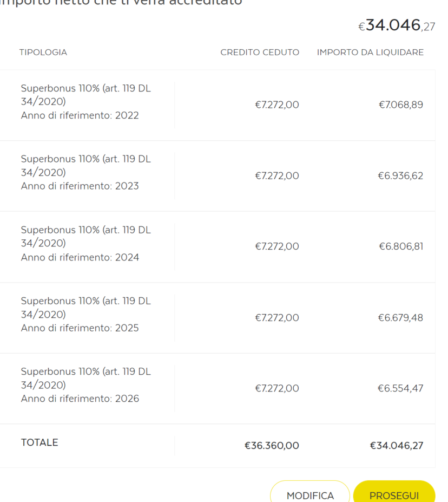Image resolution: width=448 pixels, height=502 pixels.
Task: Click the total credit €36.360,00
Action: point(272,446)
